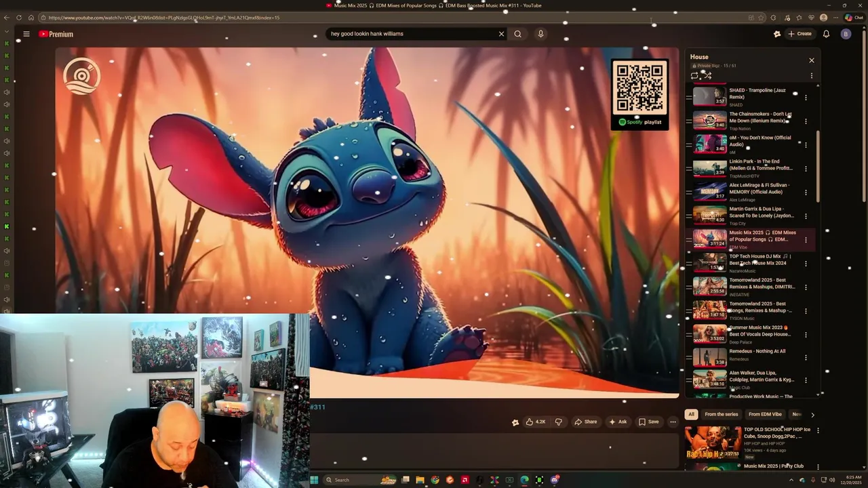Image resolution: width=868 pixels, height=488 pixels.
Task: Open more actions next to Save
Action: pos(673,422)
